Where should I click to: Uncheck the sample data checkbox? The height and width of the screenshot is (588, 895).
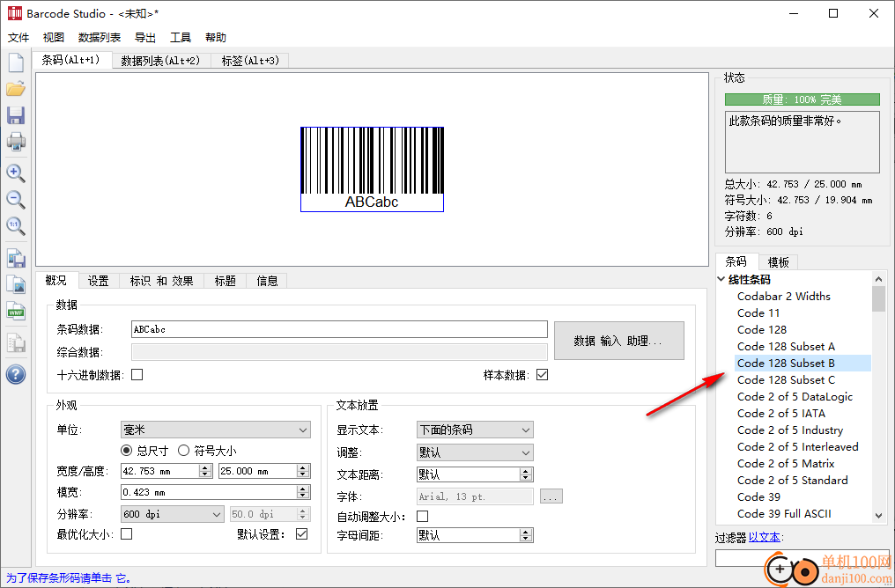pos(543,375)
